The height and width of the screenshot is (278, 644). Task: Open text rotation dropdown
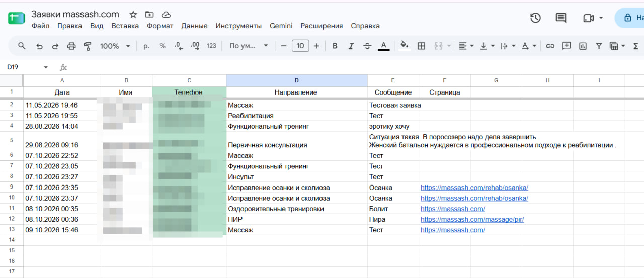[529, 46]
